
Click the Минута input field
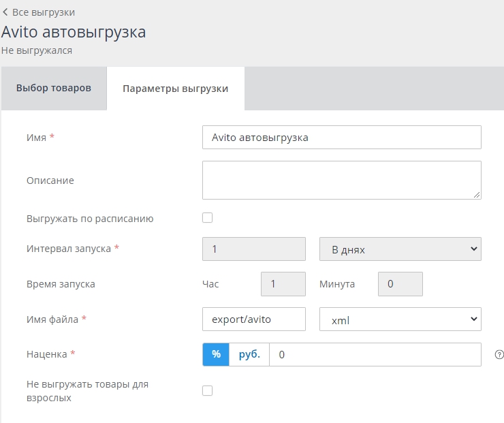(x=400, y=284)
